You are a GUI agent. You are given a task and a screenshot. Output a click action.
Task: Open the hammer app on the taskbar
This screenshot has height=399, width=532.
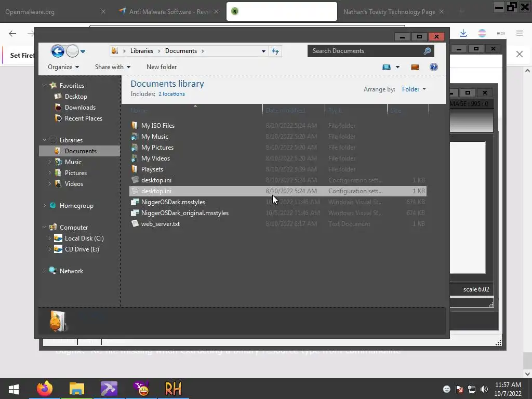(109, 389)
